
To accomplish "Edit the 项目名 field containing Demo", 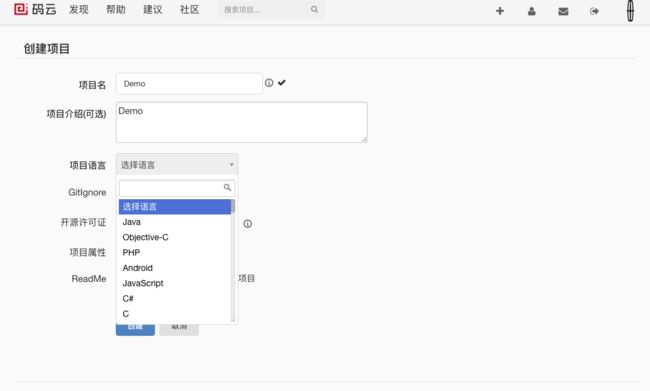I will (189, 84).
